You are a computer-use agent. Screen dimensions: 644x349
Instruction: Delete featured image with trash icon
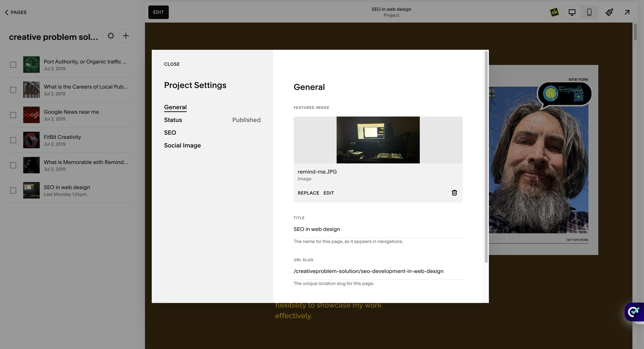pos(454,193)
